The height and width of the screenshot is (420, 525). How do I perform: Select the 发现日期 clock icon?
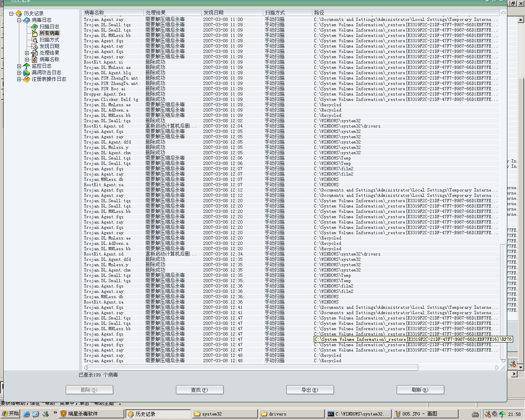click(x=34, y=46)
